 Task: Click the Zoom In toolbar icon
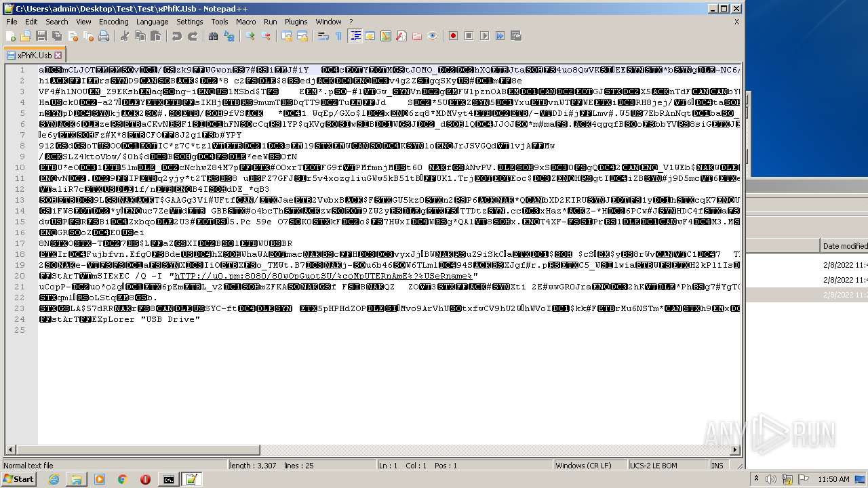[250, 36]
